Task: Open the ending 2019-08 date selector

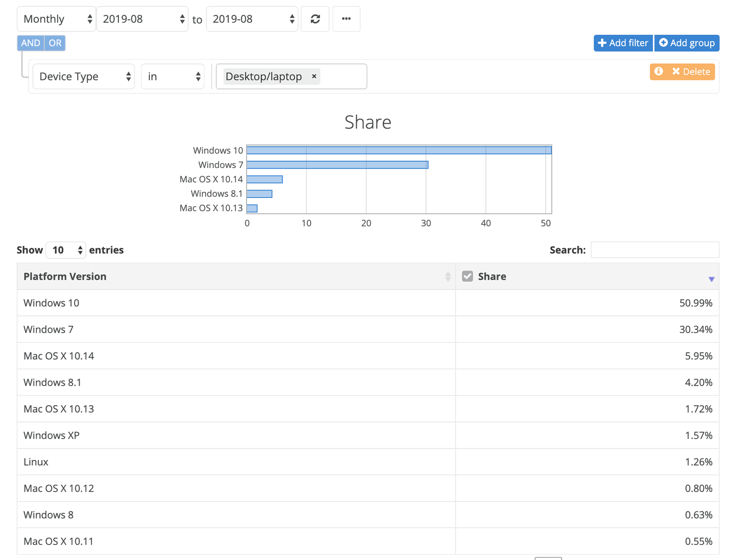Action: pos(252,19)
